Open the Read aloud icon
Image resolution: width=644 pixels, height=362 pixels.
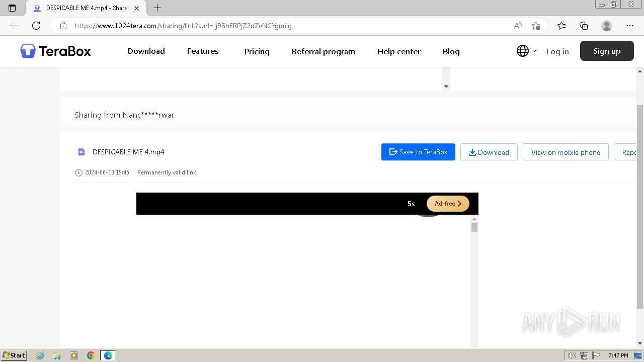[518, 26]
